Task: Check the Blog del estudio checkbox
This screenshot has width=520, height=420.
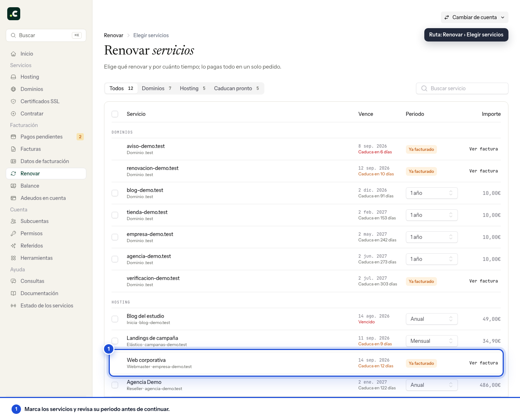Action: 115,319
